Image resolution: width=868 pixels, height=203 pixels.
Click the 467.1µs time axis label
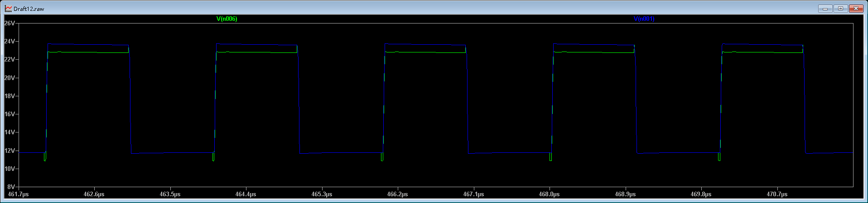474,194
